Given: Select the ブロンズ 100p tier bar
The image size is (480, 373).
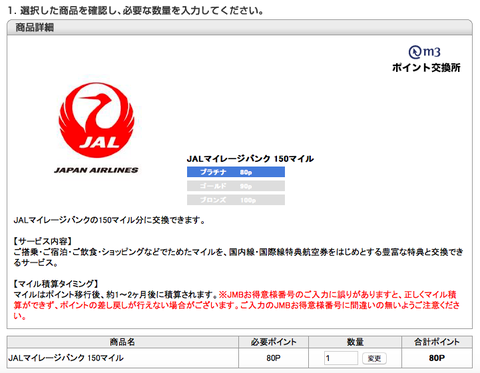Looking at the screenshot, I should point(236,200).
